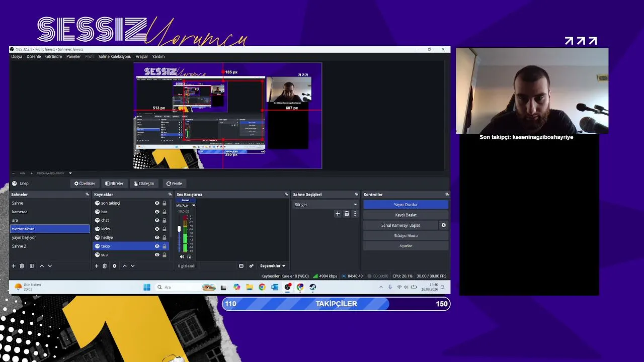The image size is (644, 362).
Task: Add a new source in Kaynaklar
Action: pos(96,266)
